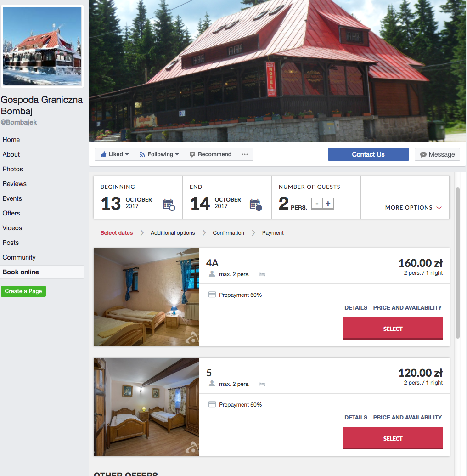Select the Book online sidebar item
467x476 pixels.
[42, 272]
